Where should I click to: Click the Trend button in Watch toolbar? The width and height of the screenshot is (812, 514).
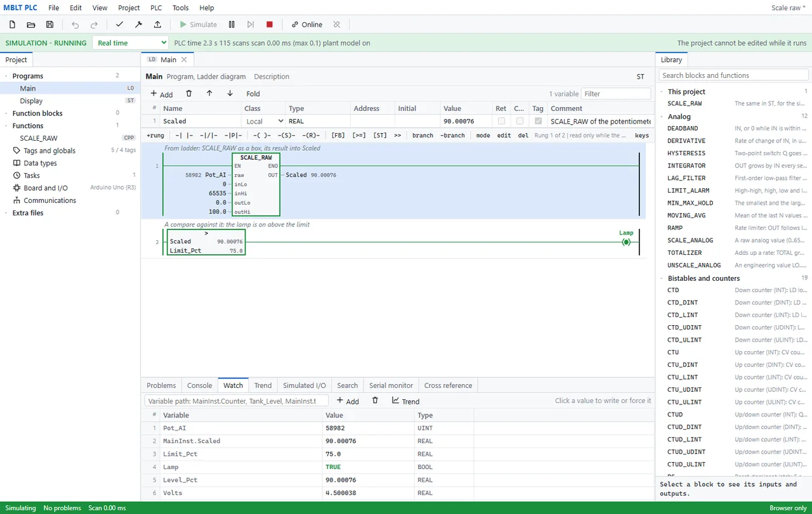(x=405, y=401)
